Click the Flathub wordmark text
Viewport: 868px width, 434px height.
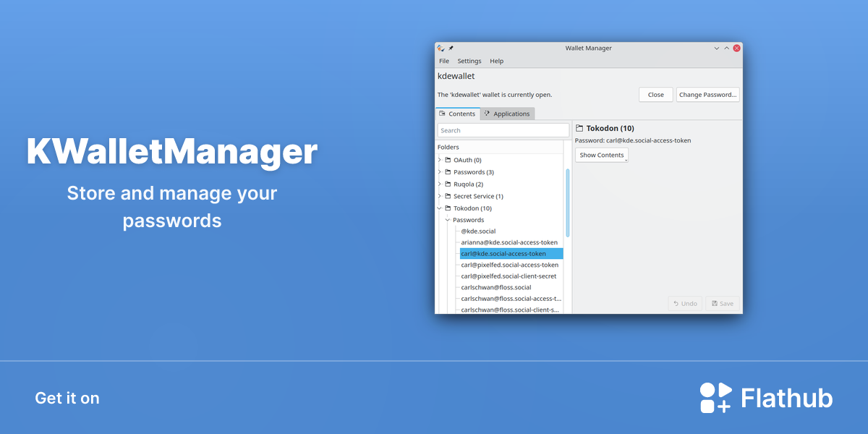click(x=787, y=399)
